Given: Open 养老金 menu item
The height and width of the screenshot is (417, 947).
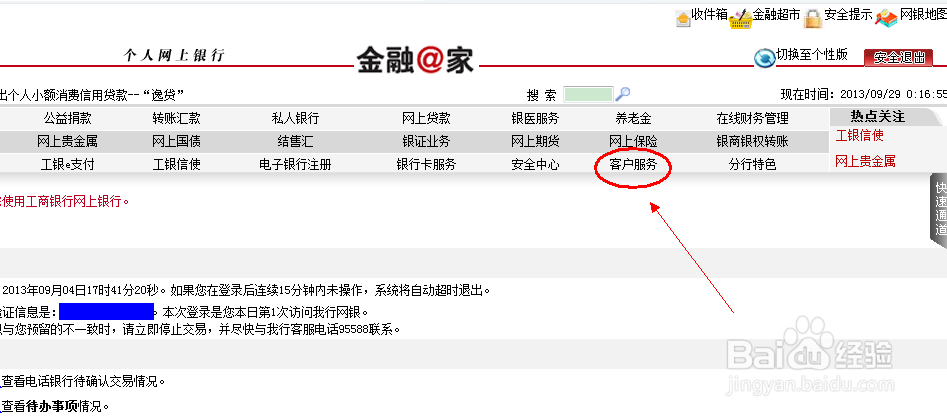Looking at the screenshot, I should tap(634, 118).
